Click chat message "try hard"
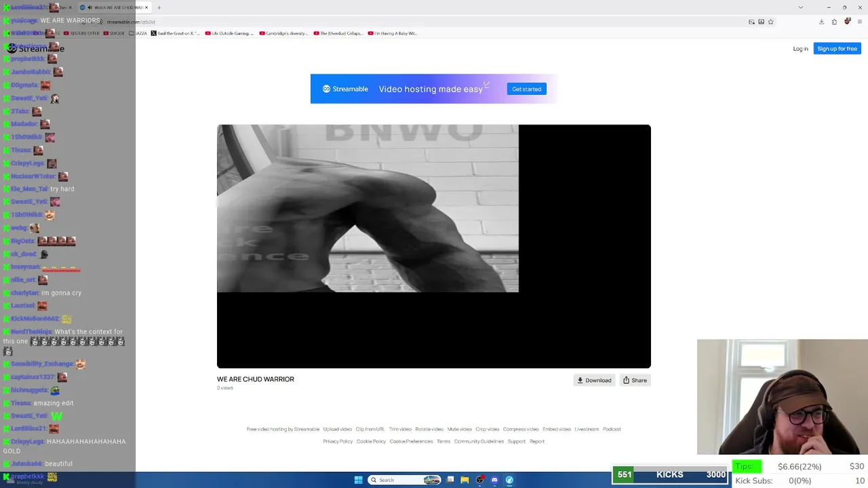 click(x=62, y=189)
